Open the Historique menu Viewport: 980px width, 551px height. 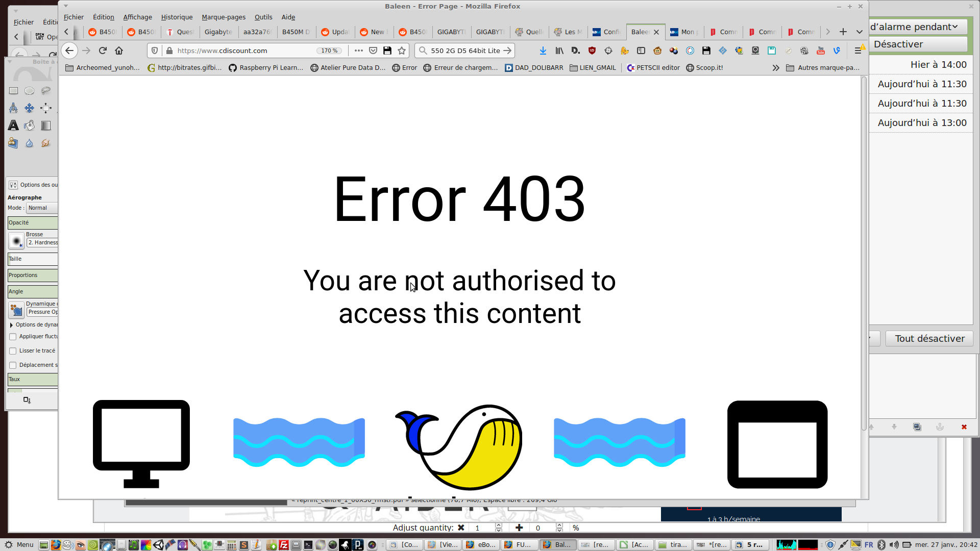(x=177, y=17)
